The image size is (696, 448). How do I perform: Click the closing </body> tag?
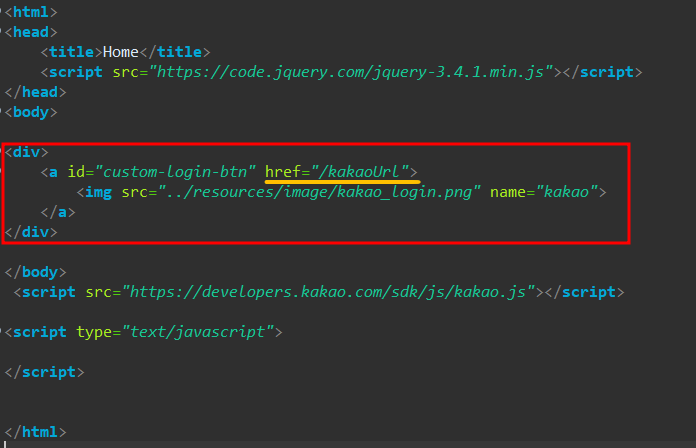coord(36,272)
